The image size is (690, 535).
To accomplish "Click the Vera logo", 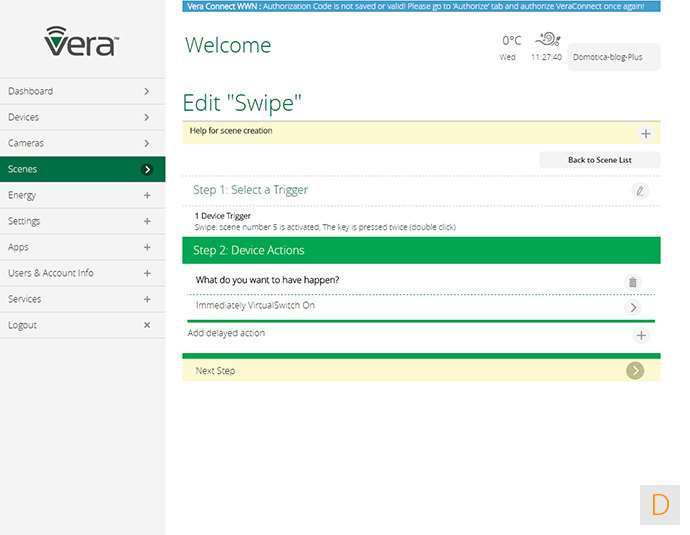I will [x=82, y=41].
